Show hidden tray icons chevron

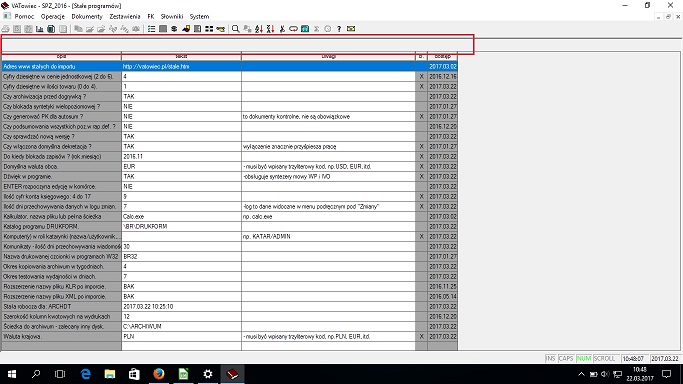point(581,374)
